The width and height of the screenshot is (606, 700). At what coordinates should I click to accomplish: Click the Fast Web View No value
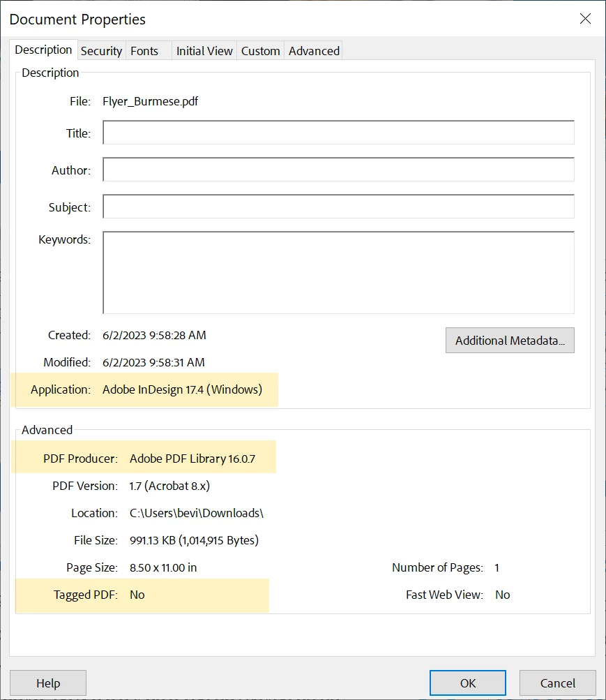pos(503,595)
